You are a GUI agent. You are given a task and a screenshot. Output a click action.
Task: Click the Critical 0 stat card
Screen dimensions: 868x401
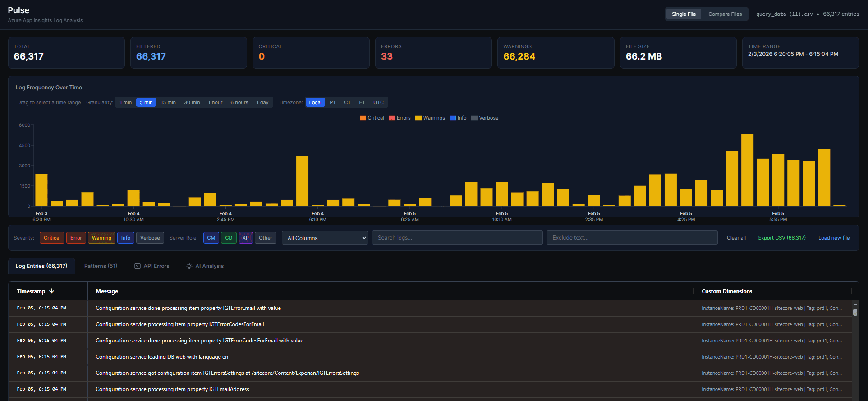(x=311, y=53)
